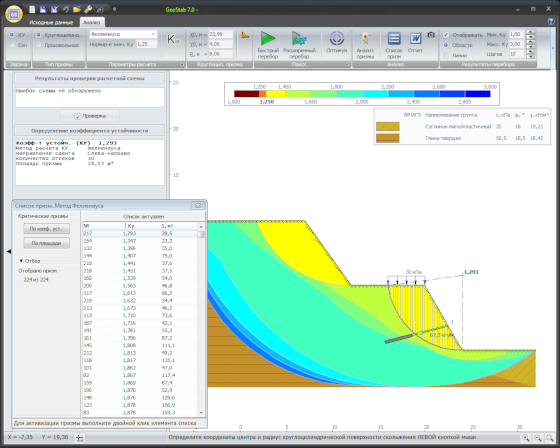This screenshot has height=448, width=560.
Task: Select the Анализ ribbon tab
Action: click(x=92, y=22)
